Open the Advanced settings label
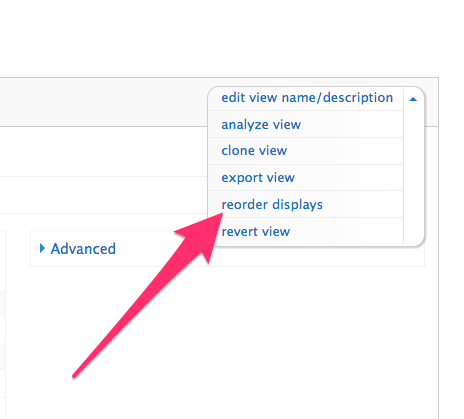This screenshot has width=464, height=419. (83, 249)
